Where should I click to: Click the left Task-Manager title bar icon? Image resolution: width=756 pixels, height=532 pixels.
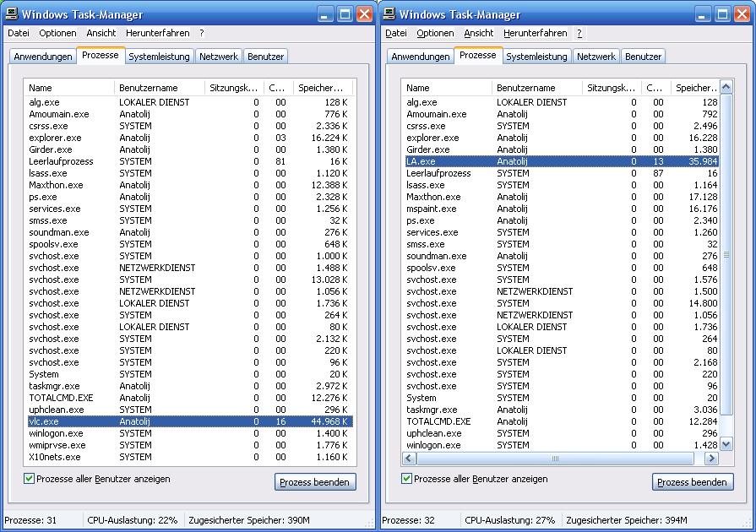coord(12,14)
